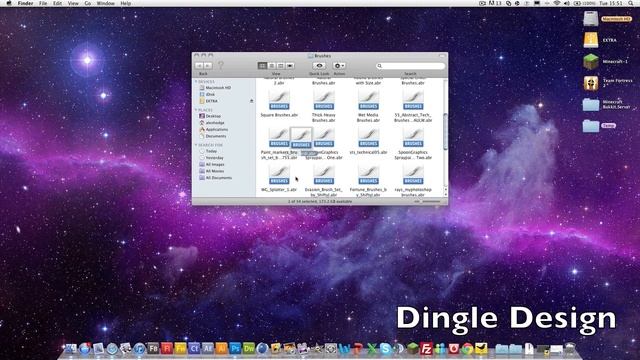Go back with the Finder Back arrow
The height and width of the screenshot is (360, 640).
(x=199, y=66)
